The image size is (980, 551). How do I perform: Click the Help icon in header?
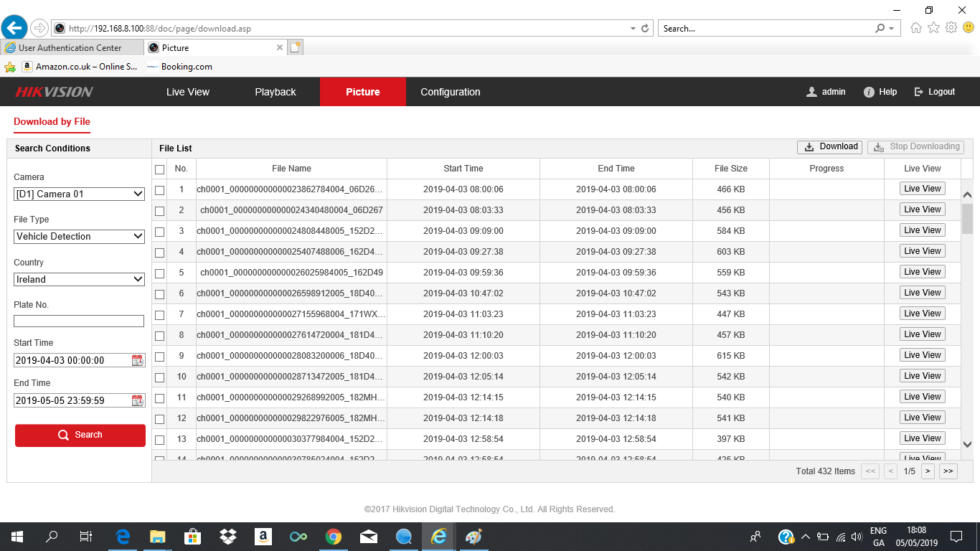pos(869,92)
